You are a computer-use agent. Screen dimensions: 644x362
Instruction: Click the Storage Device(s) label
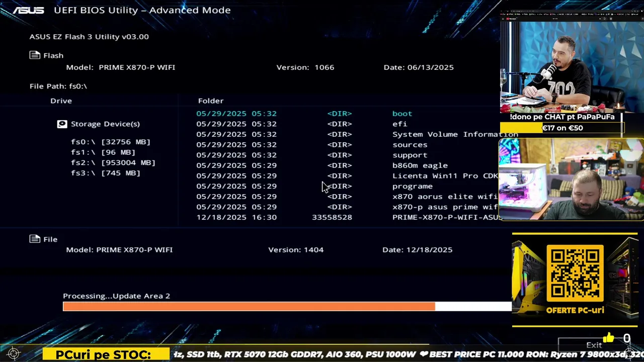click(105, 124)
